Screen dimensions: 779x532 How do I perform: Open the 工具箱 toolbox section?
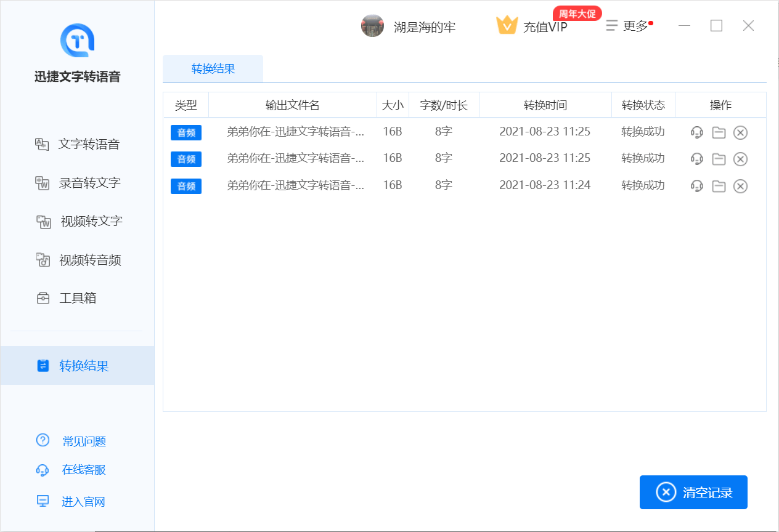tap(65, 298)
